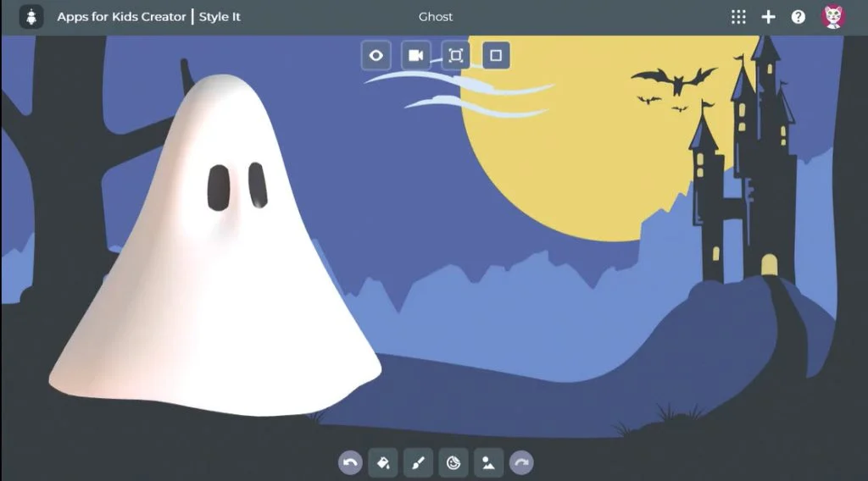Click the Style It label

[x=220, y=17]
